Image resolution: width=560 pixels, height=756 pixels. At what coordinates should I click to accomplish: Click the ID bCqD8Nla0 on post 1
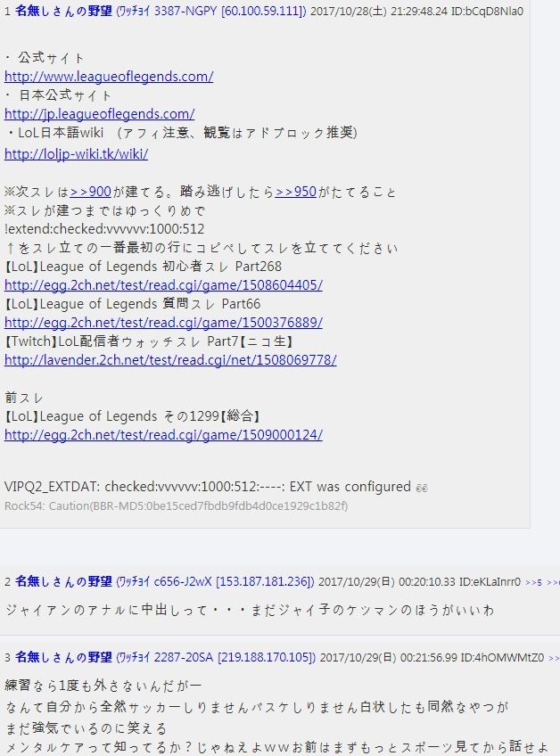(487, 11)
